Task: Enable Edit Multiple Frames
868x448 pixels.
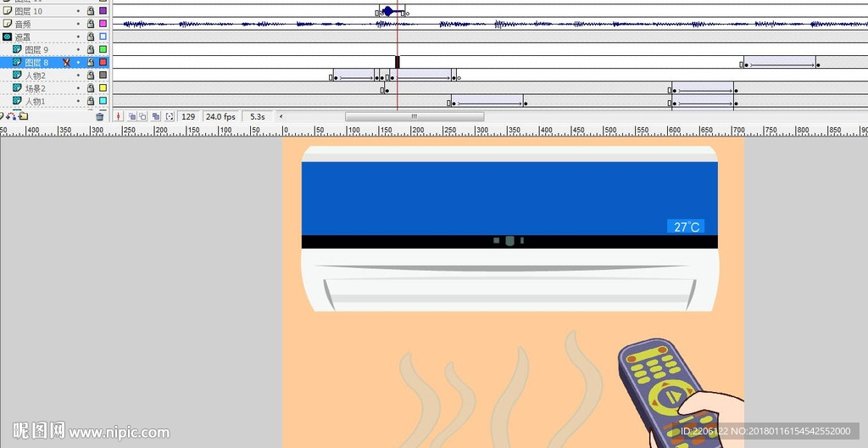Action: 156,116
